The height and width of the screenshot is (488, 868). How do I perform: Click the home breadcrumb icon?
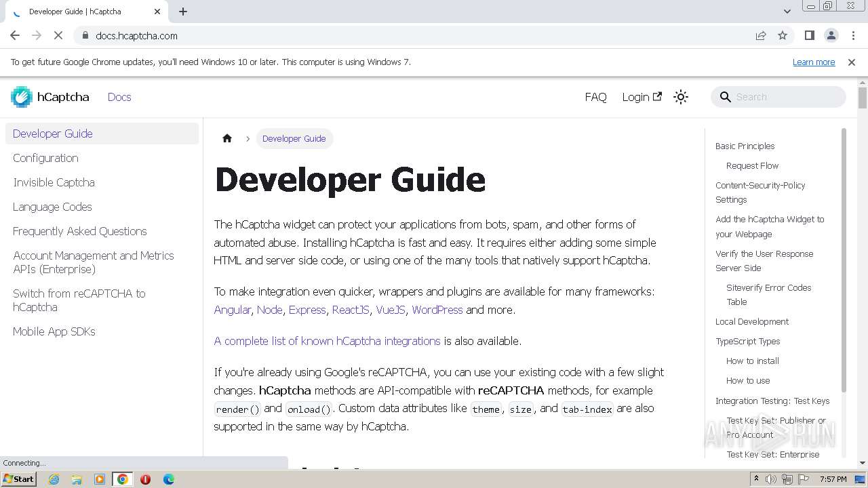point(227,138)
